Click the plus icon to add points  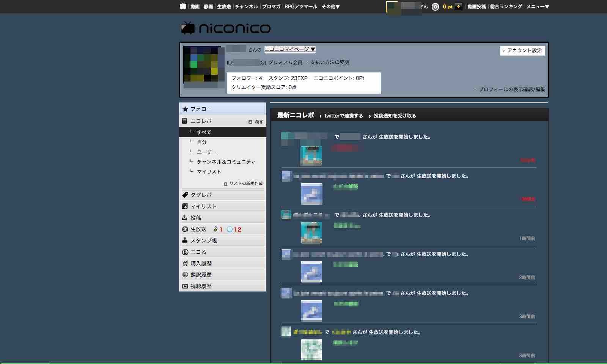pyautogui.click(x=458, y=6)
